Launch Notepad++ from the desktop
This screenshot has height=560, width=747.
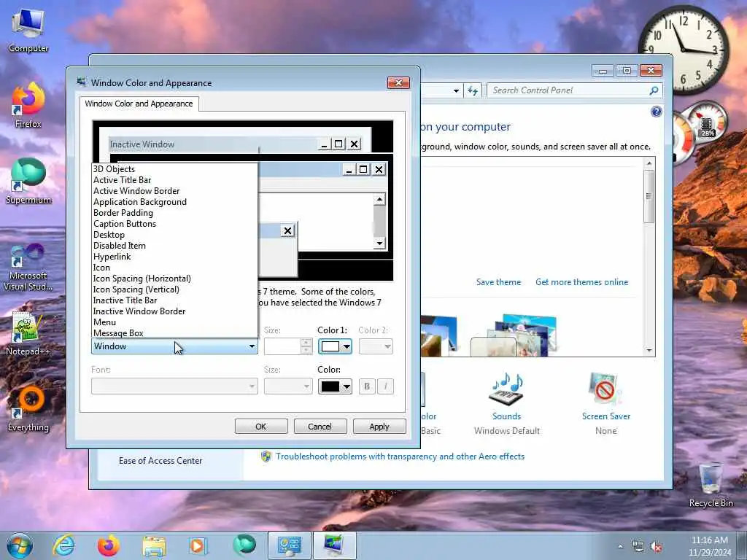tap(28, 333)
